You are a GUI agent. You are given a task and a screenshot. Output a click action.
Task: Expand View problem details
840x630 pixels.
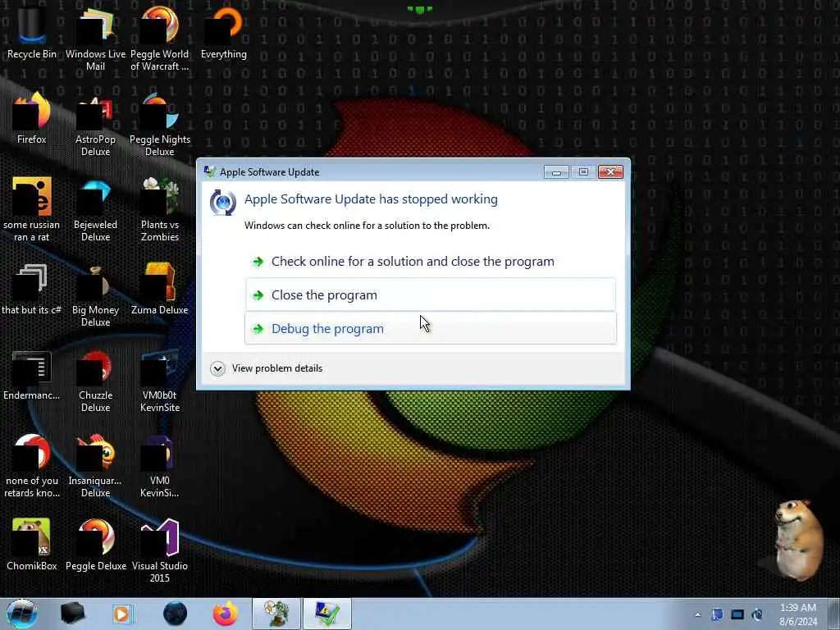pyautogui.click(x=267, y=368)
